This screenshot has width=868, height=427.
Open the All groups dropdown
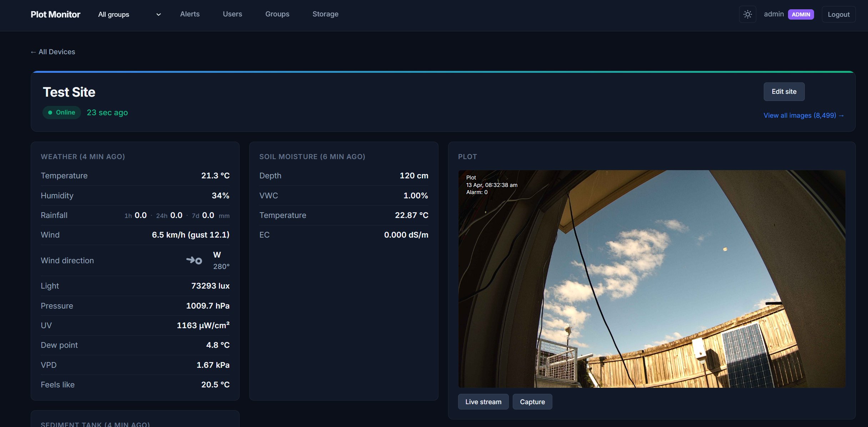click(x=113, y=14)
